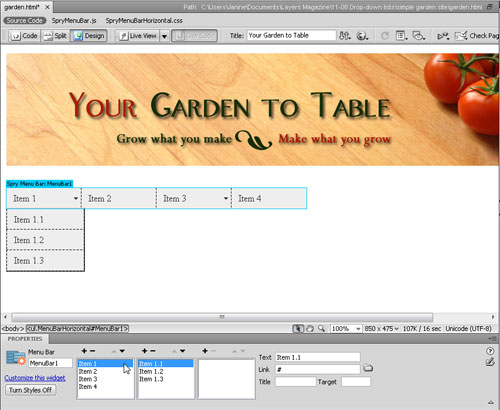Image resolution: width=500 pixels, height=410 pixels.
Task: Click the MenuBar1 name field
Action: tap(50, 363)
